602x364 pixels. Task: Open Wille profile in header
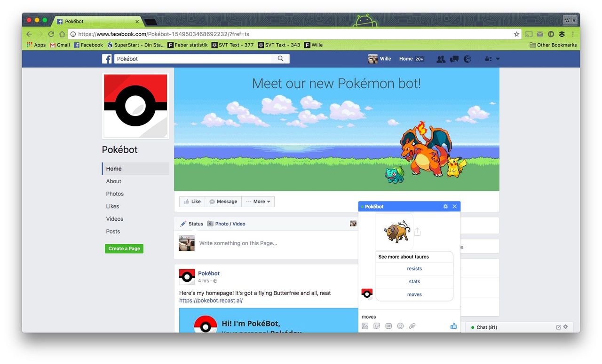[380, 59]
